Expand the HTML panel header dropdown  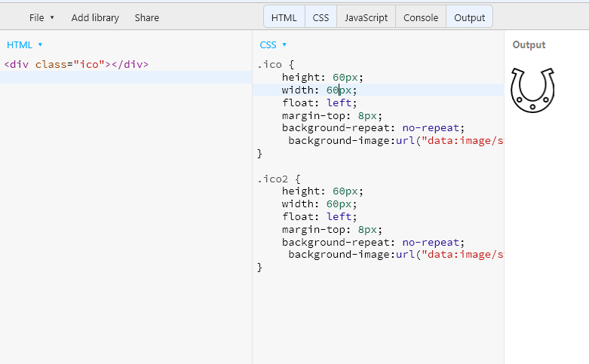click(24, 45)
